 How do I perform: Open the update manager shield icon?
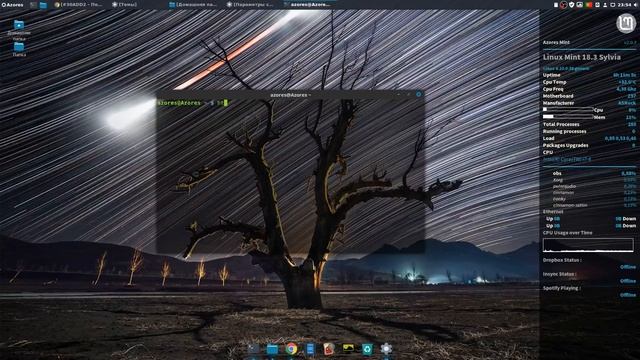(x=572, y=5)
